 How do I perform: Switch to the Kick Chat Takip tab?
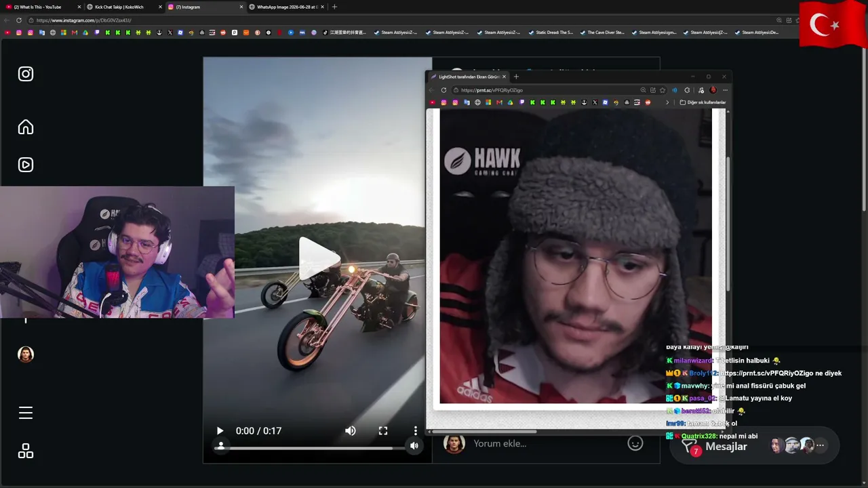tap(123, 7)
